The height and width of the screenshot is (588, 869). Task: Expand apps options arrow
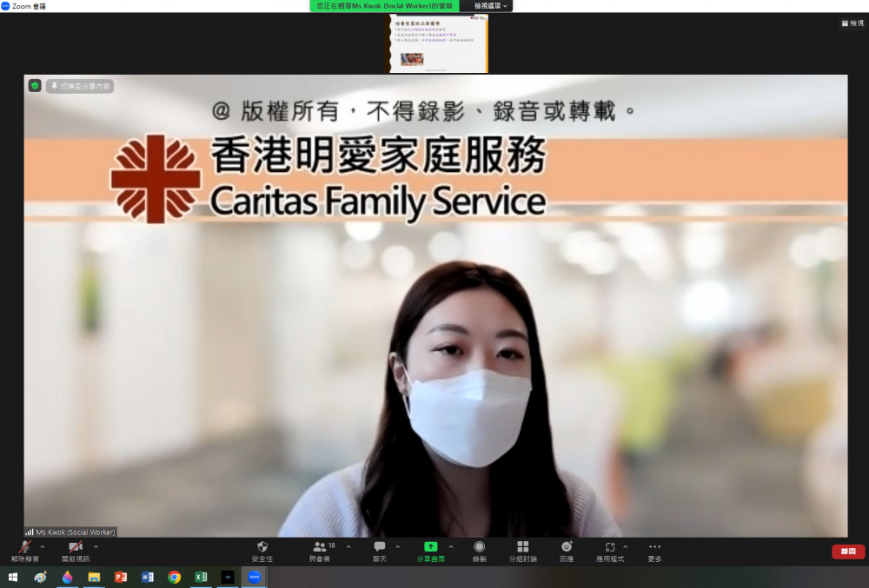coord(626,546)
